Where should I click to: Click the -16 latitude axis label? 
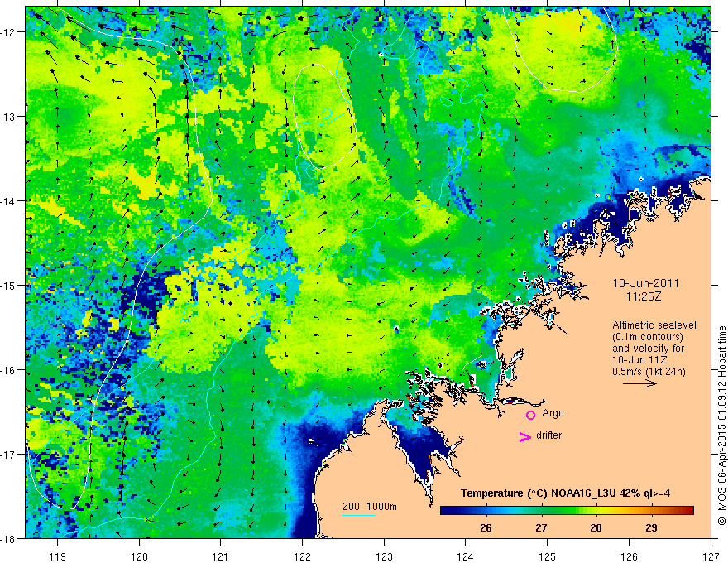click(x=8, y=370)
